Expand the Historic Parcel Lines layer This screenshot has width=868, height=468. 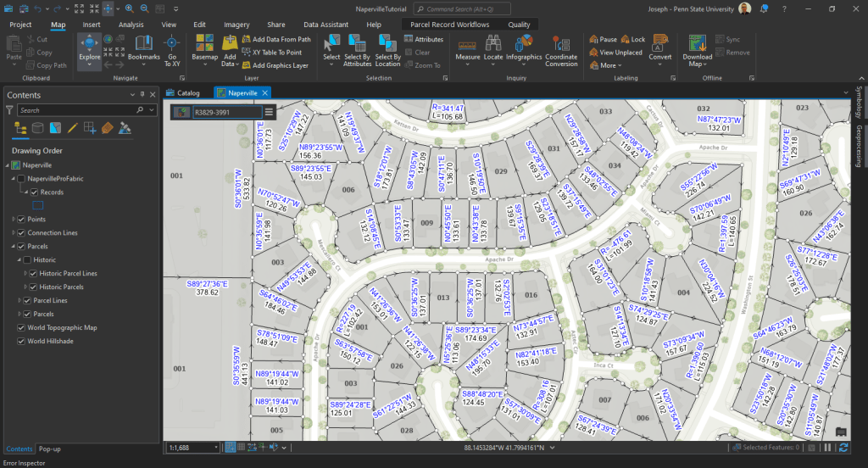tap(25, 273)
